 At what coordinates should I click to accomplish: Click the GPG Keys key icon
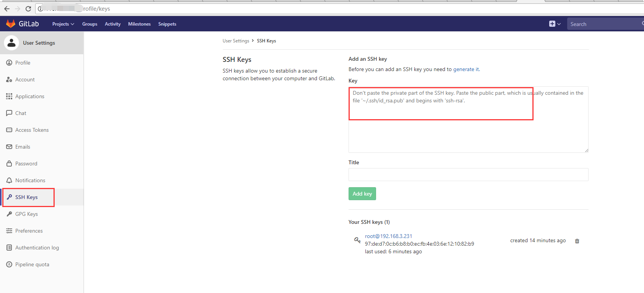(x=9, y=214)
